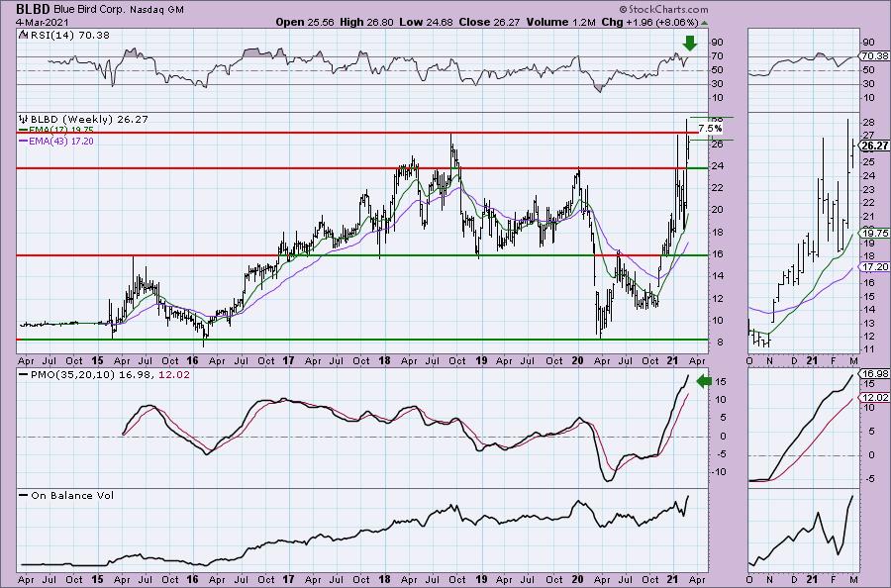Click the black On Balance Vol line swatch
This screenshot has width=891, height=588.
(24, 495)
